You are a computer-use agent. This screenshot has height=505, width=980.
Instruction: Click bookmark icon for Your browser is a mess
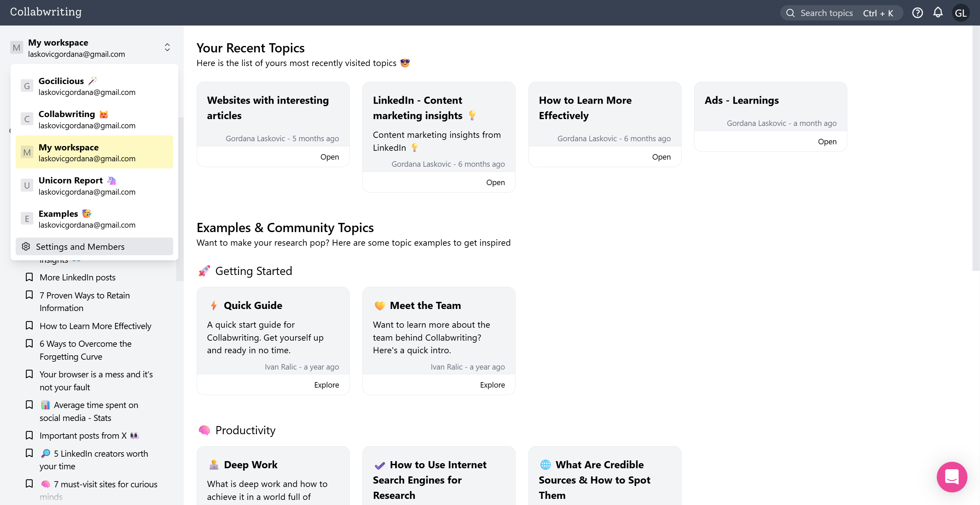(x=29, y=374)
